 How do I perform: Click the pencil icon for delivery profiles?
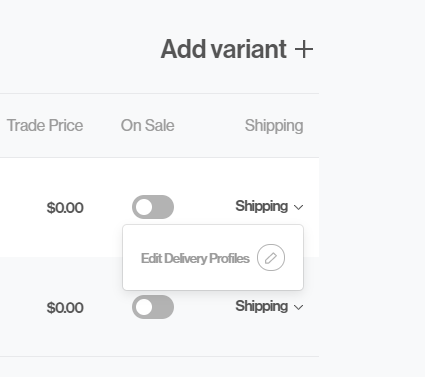(271, 258)
